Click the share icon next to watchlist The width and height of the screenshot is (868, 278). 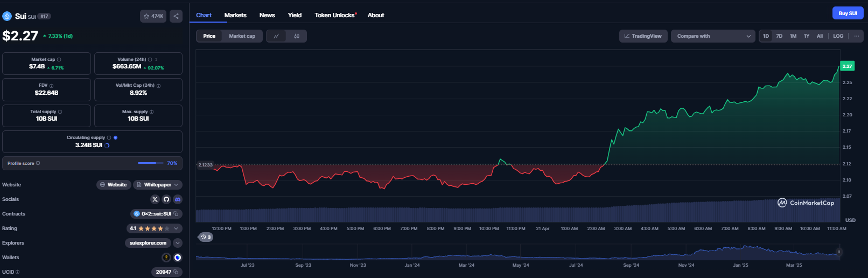pos(176,16)
